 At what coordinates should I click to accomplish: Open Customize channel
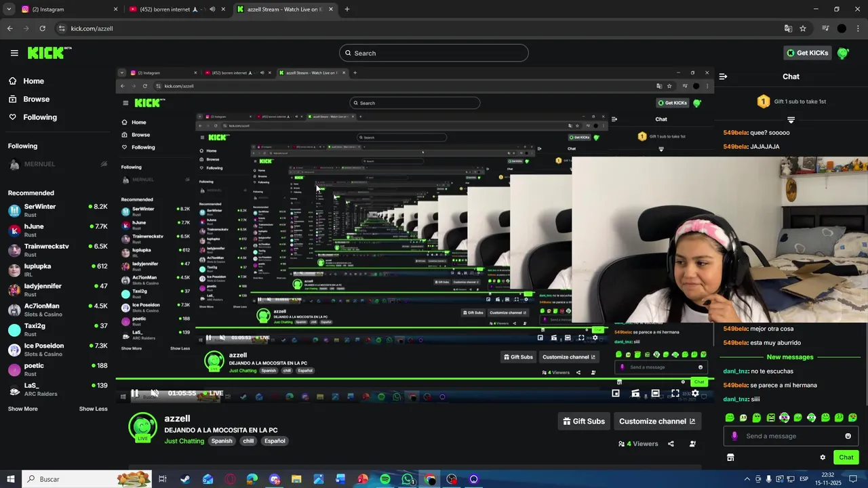click(x=657, y=421)
